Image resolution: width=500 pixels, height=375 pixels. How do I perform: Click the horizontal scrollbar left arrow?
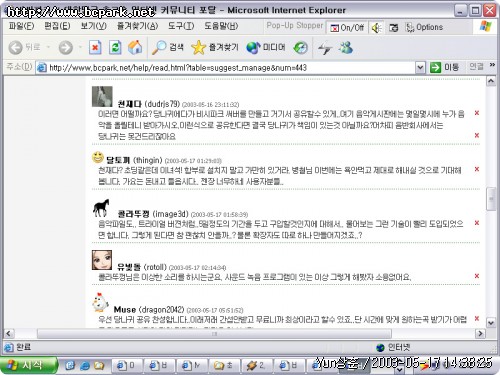[9, 333]
